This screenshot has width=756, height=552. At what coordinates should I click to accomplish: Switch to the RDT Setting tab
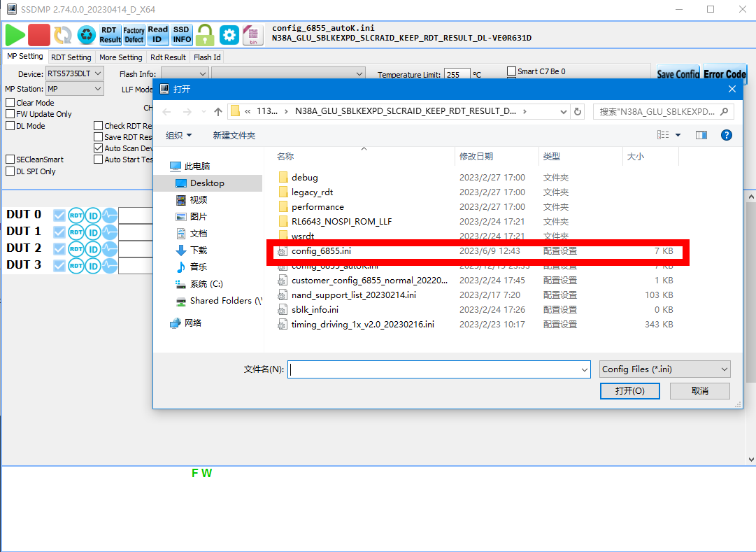(x=71, y=57)
